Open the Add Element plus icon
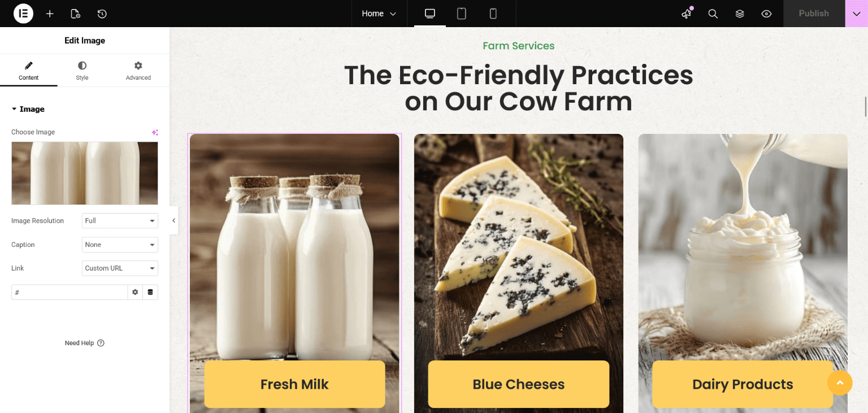868x413 pixels. (x=50, y=14)
